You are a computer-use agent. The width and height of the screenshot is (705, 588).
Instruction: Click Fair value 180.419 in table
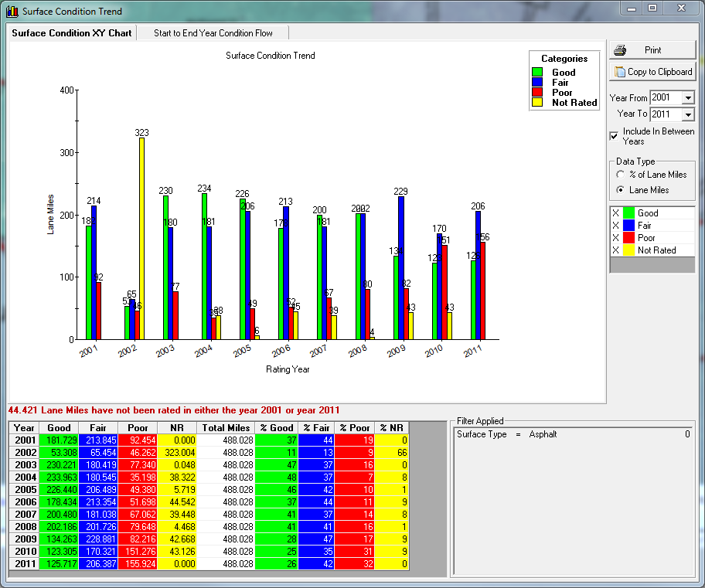coord(98,465)
